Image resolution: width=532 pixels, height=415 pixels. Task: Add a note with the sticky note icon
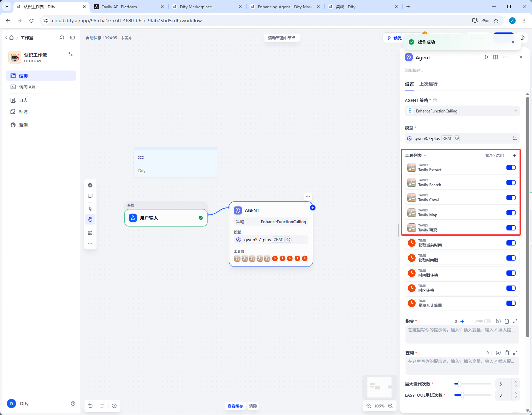tap(90, 196)
